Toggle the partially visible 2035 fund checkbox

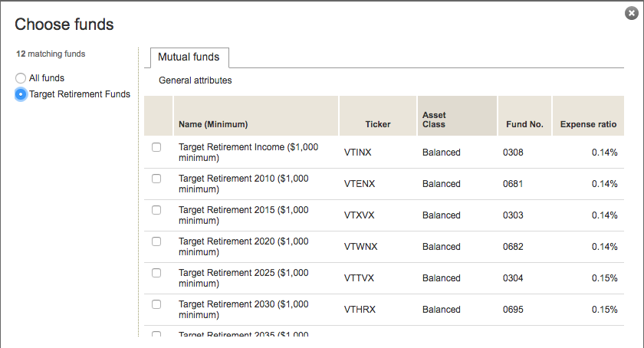tap(156, 335)
